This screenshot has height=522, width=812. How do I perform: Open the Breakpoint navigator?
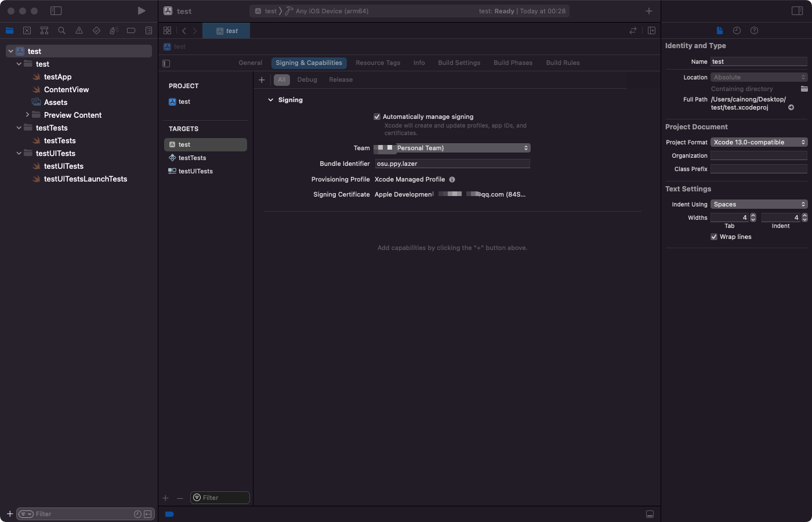[x=131, y=31]
